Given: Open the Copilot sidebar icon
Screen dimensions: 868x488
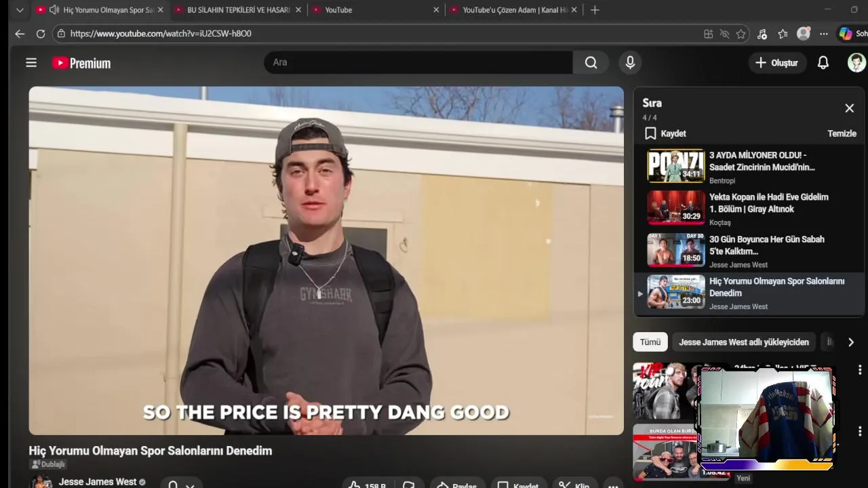Looking at the screenshot, I should (x=846, y=34).
